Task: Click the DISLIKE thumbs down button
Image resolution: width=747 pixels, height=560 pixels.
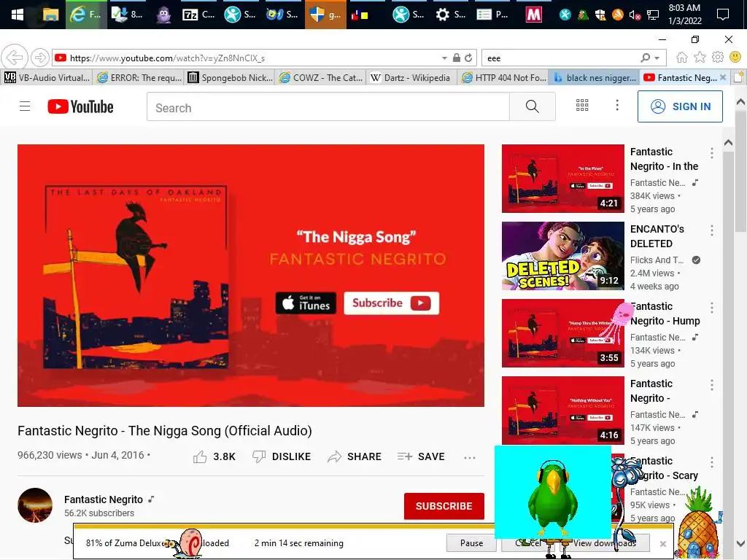Action: 281,456
